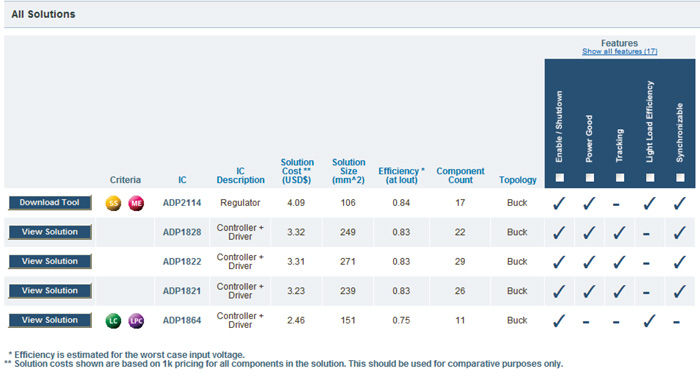Click the ADP1821 IC name
700x377 pixels.
[182, 291]
